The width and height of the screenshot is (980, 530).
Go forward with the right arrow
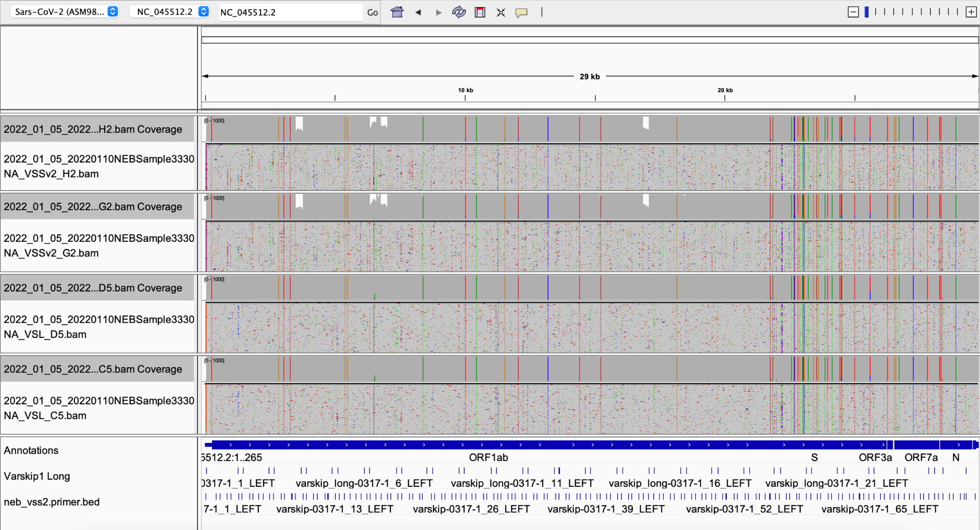[439, 12]
